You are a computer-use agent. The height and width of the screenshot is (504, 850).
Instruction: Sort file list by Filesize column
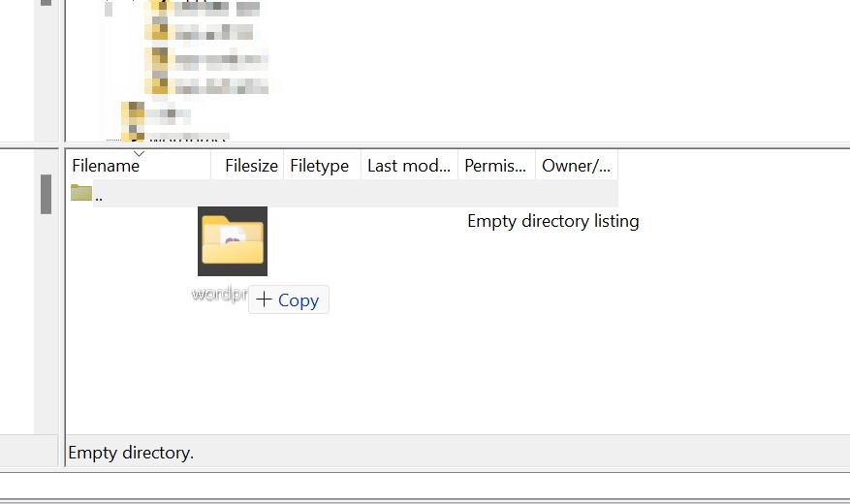[251, 166]
